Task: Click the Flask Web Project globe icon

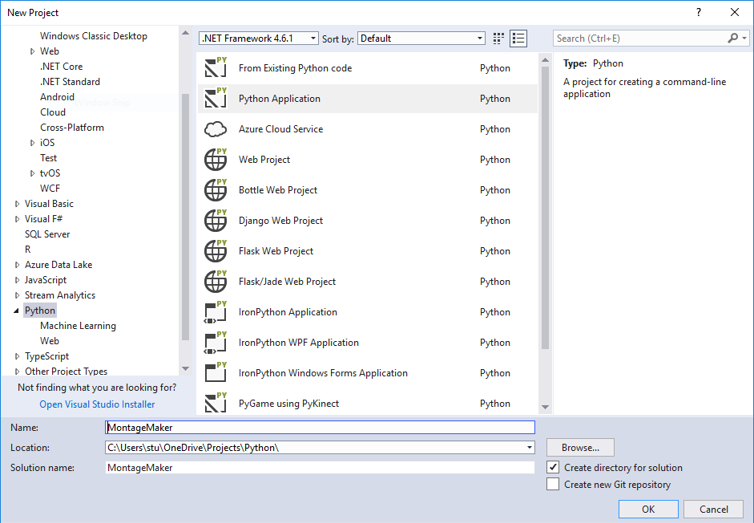Action: click(x=215, y=251)
